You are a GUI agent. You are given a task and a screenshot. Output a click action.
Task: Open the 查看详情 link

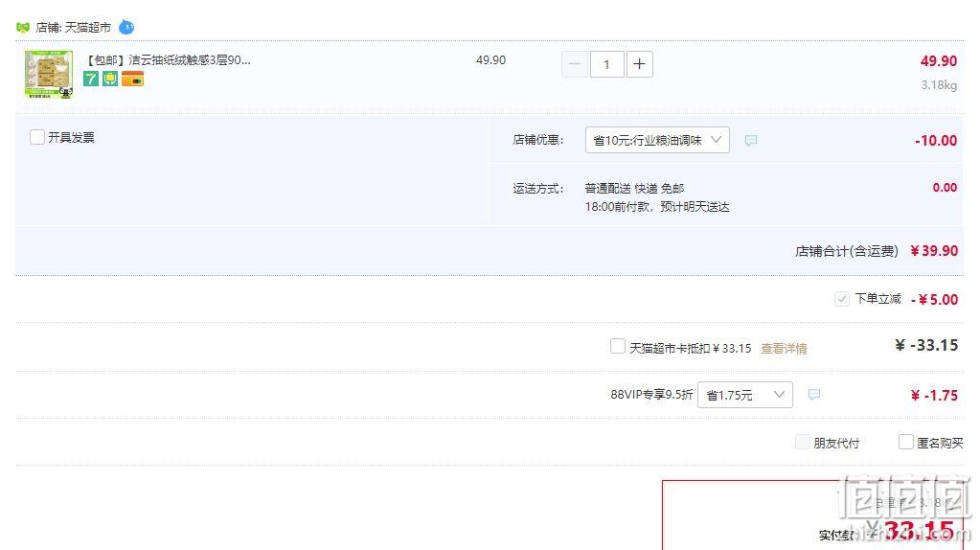click(784, 349)
